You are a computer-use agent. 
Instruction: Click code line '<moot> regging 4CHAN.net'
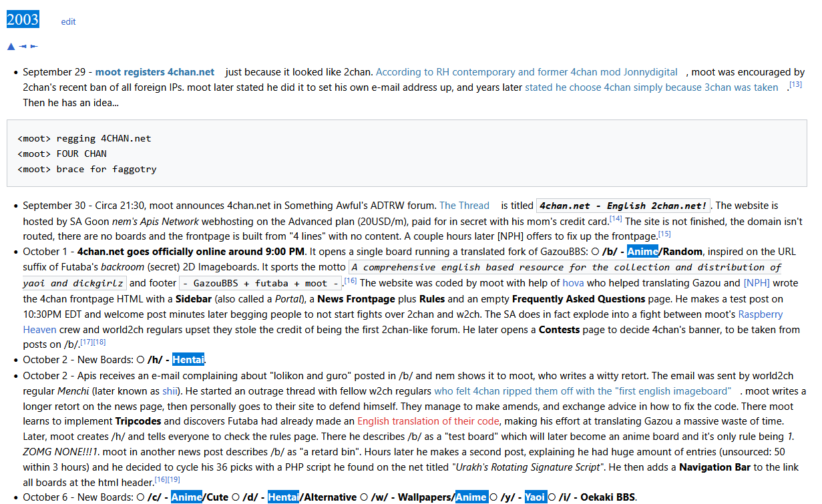point(84,139)
